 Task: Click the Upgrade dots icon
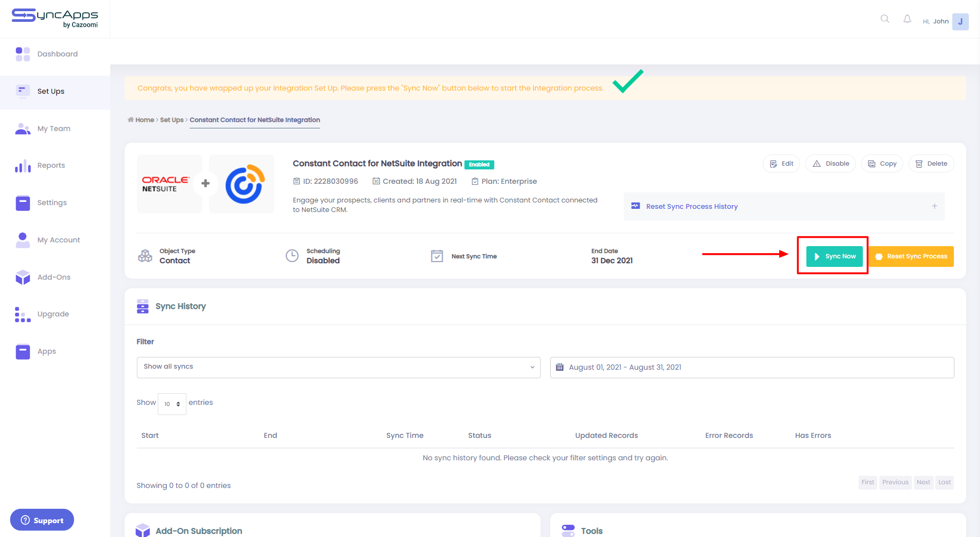[x=23, y=315]
